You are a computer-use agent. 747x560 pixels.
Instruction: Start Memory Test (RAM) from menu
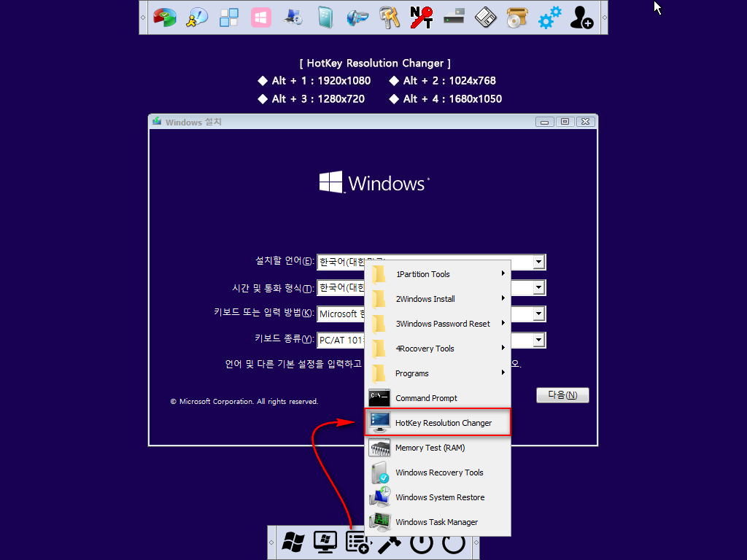(x=438, y=448)
